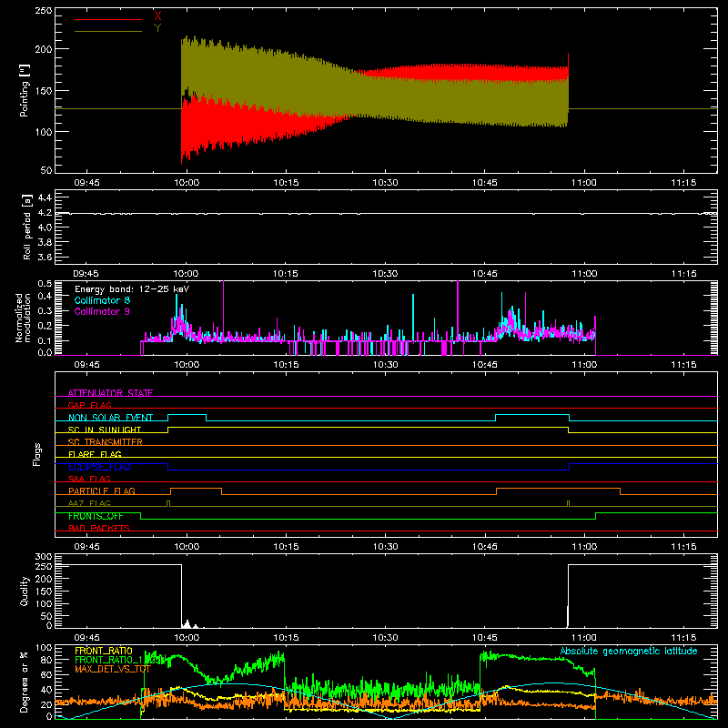Viewport: 728px width, 728px height.
Task: Click 10:00 time label under Roll period plot
Action: (x=187, y=274)
